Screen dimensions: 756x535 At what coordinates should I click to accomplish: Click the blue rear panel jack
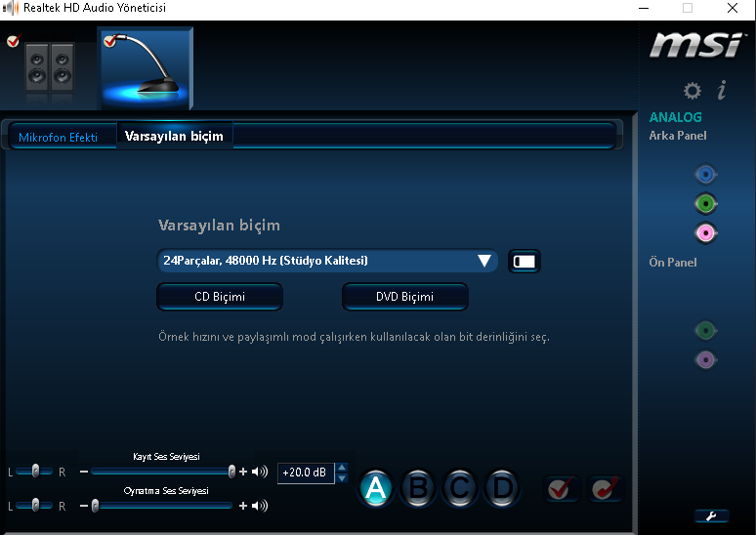(x=706, y=175)
